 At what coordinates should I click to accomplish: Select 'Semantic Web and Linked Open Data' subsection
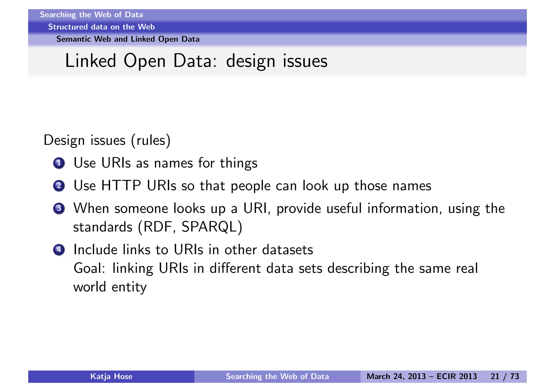pyautogui.click(x=128, y=39)
